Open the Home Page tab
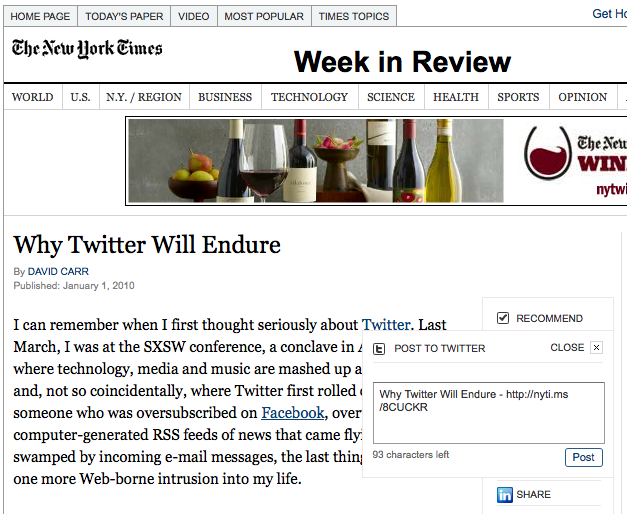The height and width of the screenshot is (514, 627). (x=40, y=16)
